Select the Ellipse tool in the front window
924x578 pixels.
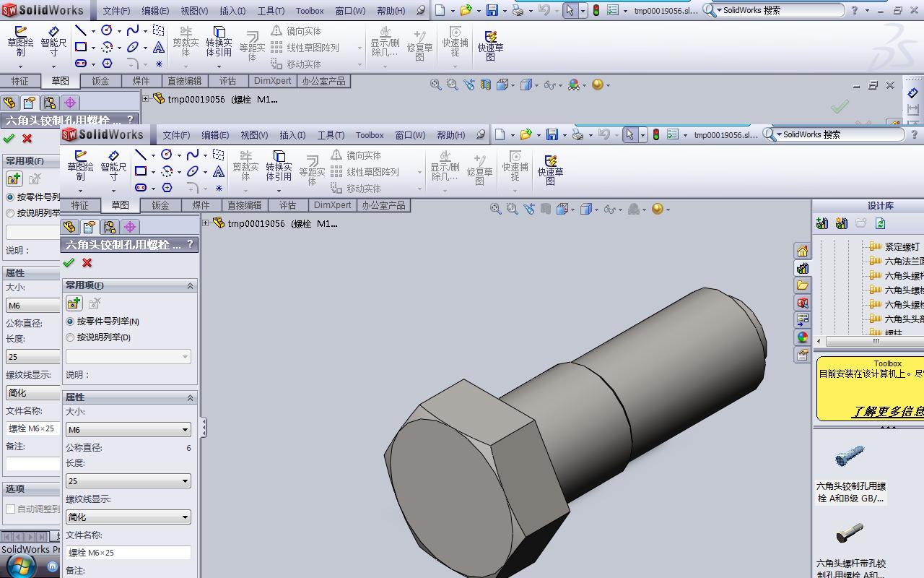coord(193,171)
